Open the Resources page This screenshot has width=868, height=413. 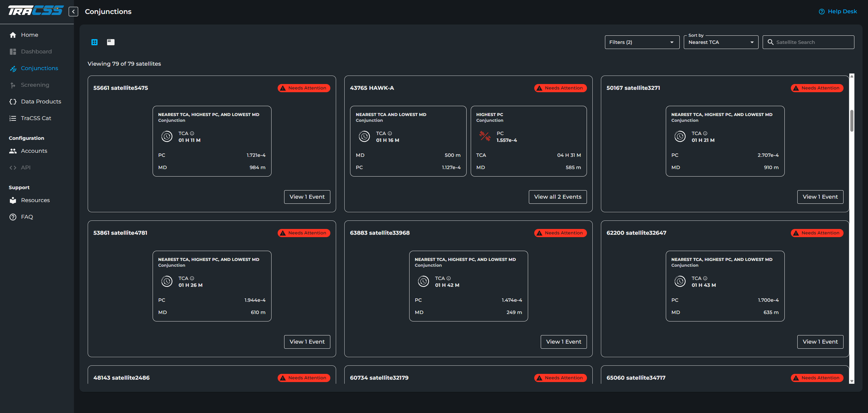(x=35, y=200)
